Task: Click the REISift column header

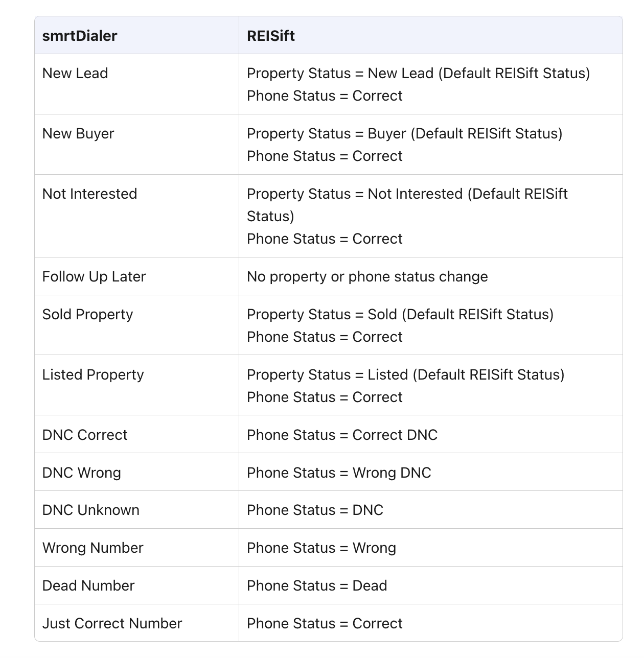Action: point(271,36)
